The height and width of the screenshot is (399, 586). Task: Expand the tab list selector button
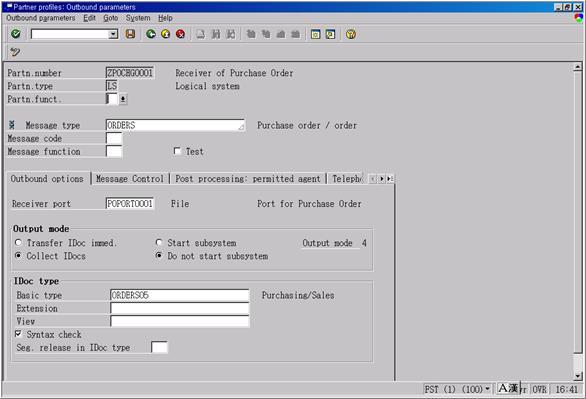point(390,179)
